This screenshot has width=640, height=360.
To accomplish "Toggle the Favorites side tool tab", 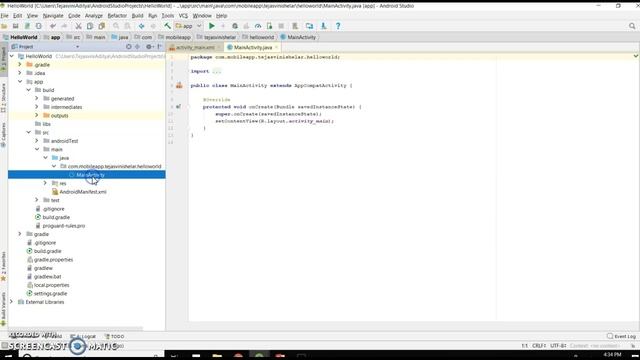I will 4,267.
